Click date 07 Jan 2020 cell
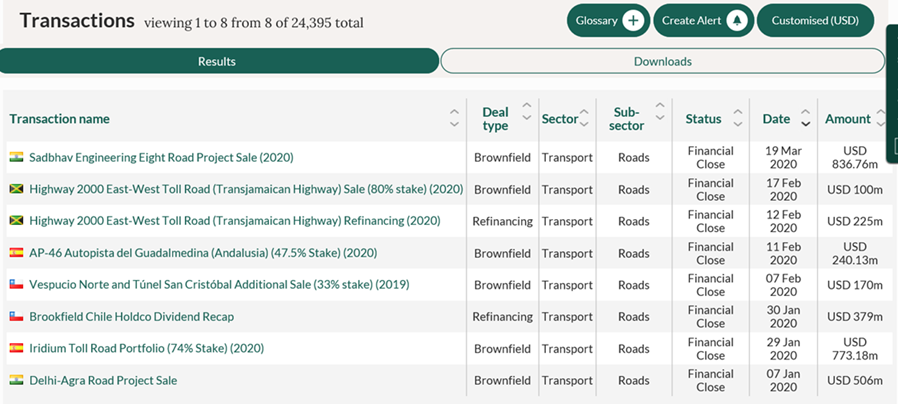Viewport: 898px width, 404px height. click(783, 381)
